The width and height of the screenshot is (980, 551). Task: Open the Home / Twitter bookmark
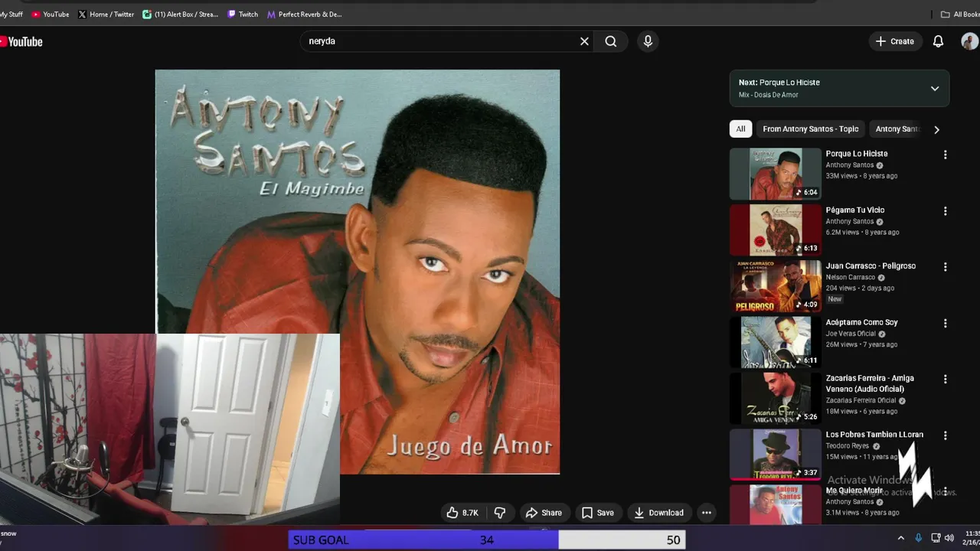106,14
